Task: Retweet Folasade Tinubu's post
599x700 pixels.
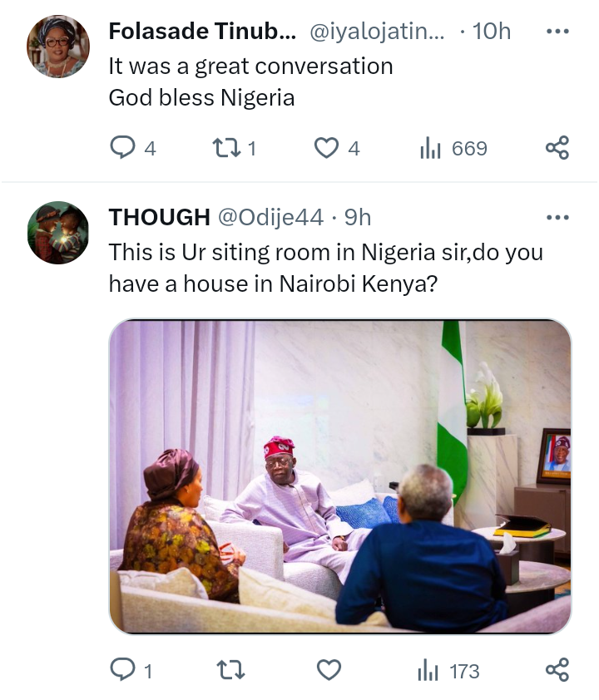Action: pos(225,149)
